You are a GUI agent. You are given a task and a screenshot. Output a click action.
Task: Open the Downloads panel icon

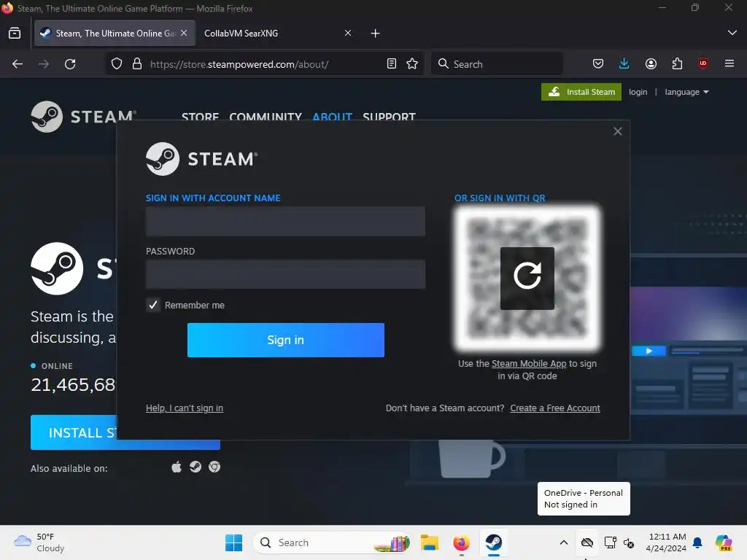point(624,64)
